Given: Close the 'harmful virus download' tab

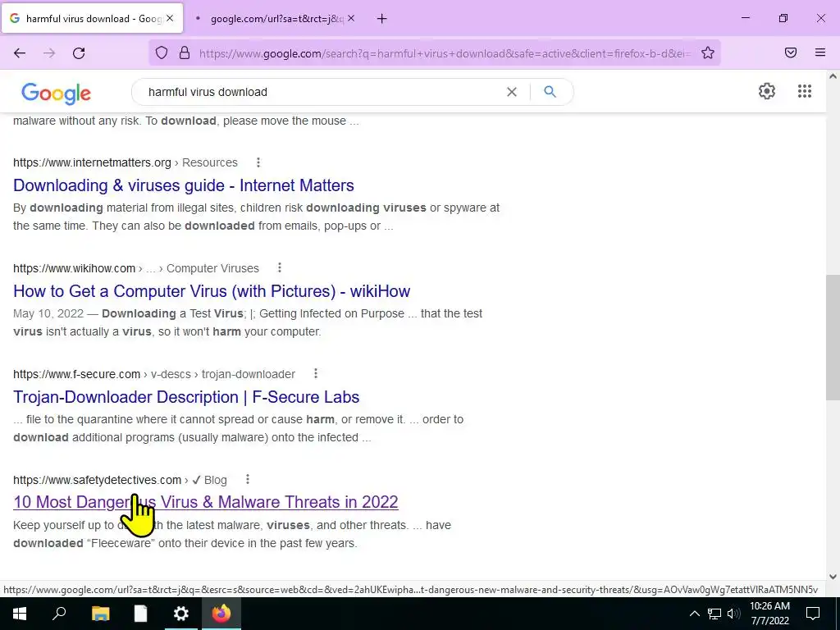Looking at the screenshot, I should pos(170,18).
